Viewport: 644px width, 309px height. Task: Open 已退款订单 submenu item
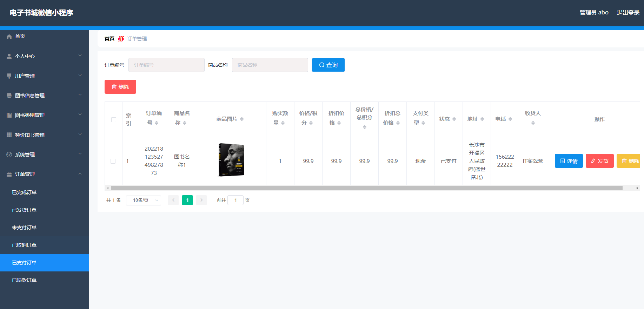click(45, 280)
